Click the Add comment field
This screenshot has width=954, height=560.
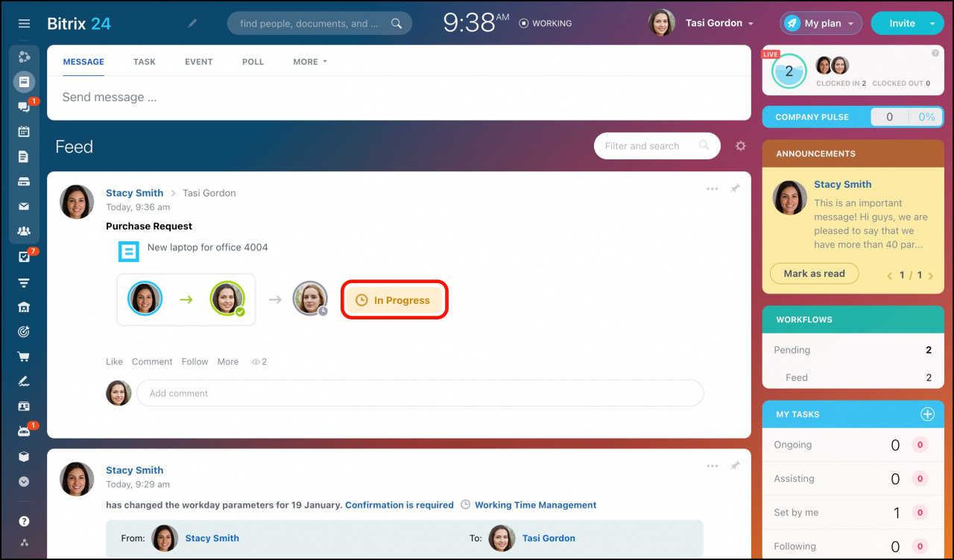pyautogui.click(x=420, y=393)
